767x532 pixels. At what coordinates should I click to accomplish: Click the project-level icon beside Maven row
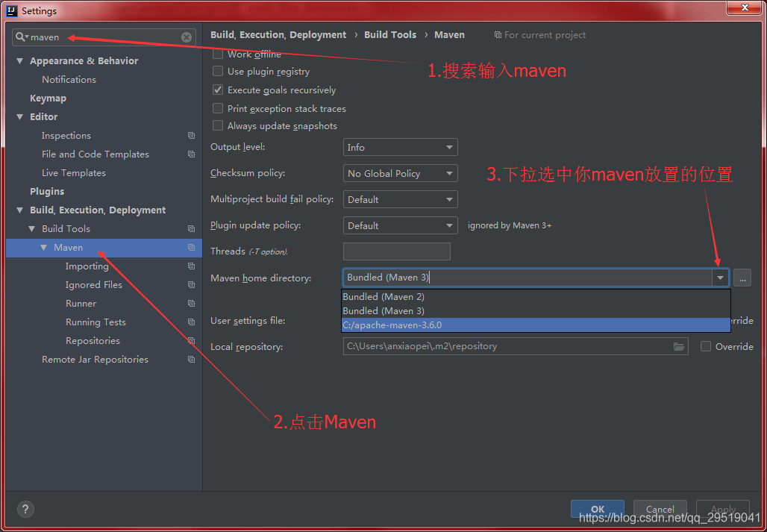(191, 248)
